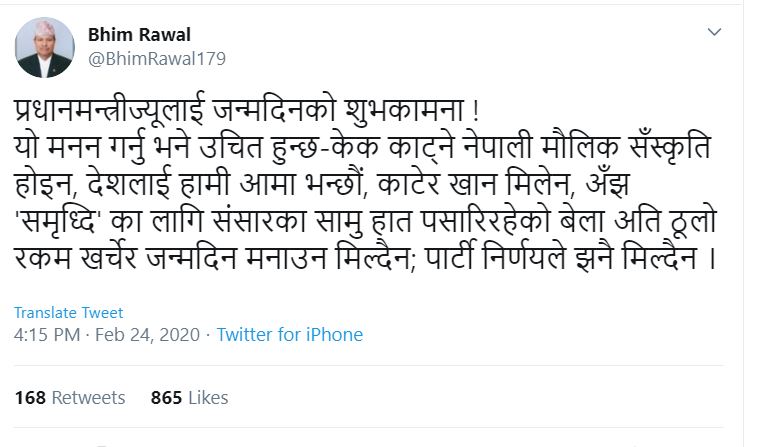
Task: Click the number 168 retweet count
Action: click(30, 397)
